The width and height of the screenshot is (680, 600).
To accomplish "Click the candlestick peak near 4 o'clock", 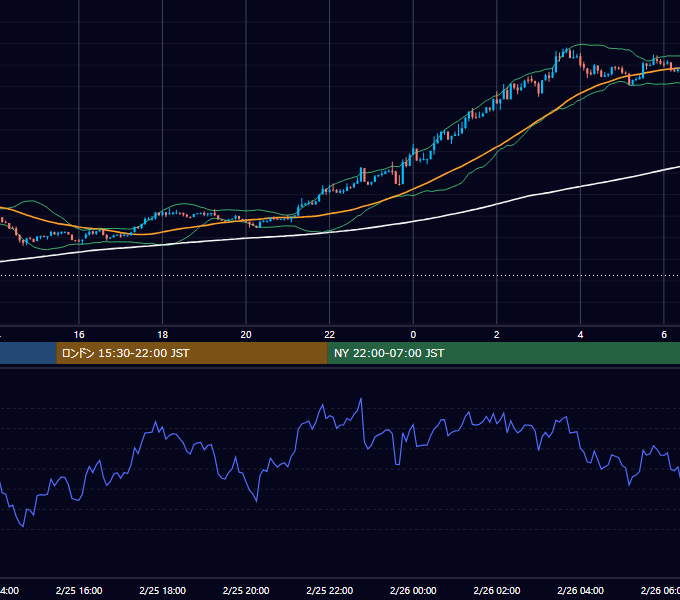I will 566,51.
